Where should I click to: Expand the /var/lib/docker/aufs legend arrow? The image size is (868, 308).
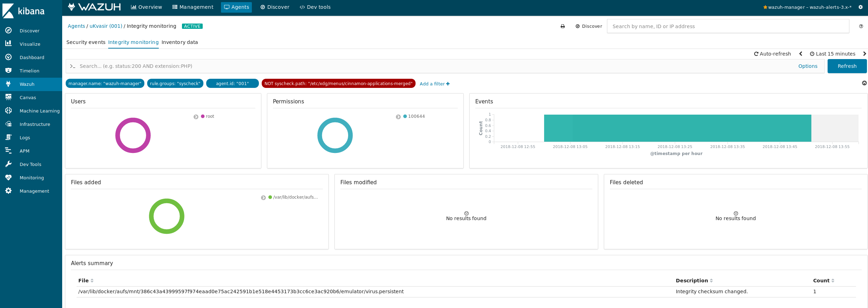click(x=263, y=198)
